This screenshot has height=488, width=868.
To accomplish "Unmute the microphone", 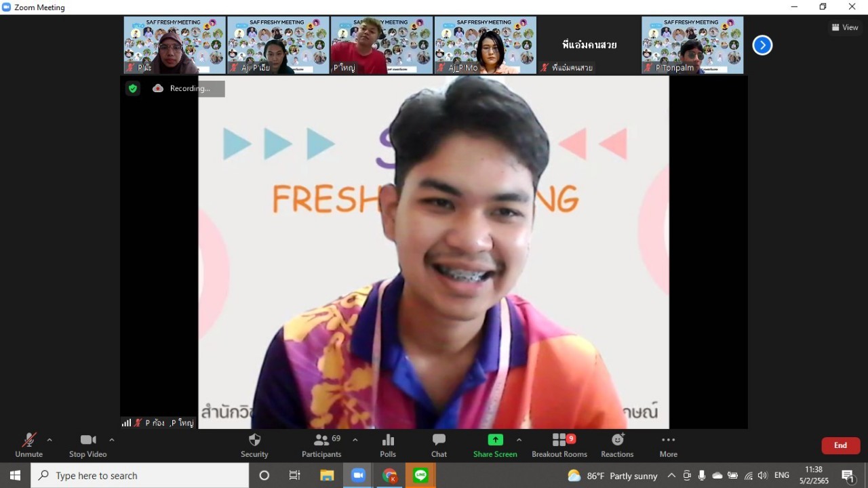I will click(28, 445).
